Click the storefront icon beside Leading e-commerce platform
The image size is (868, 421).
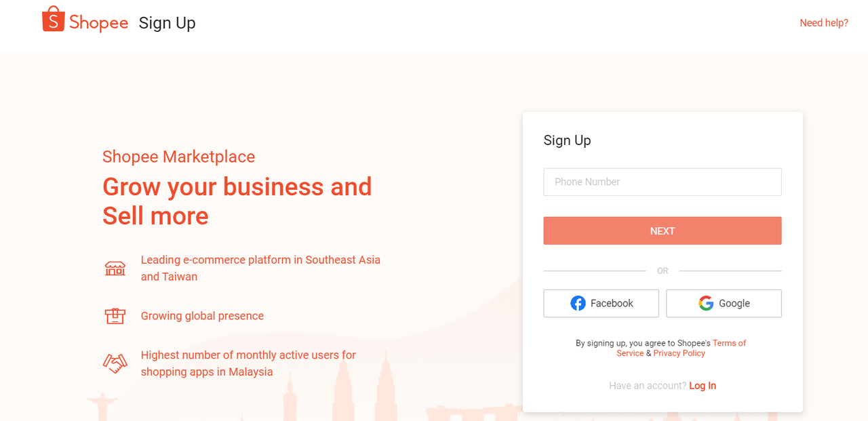tap(115, 268)
